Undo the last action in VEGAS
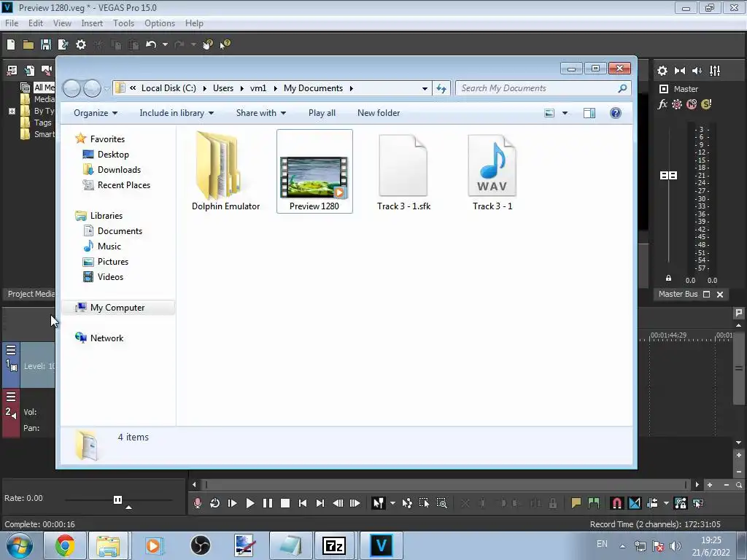This screenshot has width=747, height=560. (x=151, y=44)
